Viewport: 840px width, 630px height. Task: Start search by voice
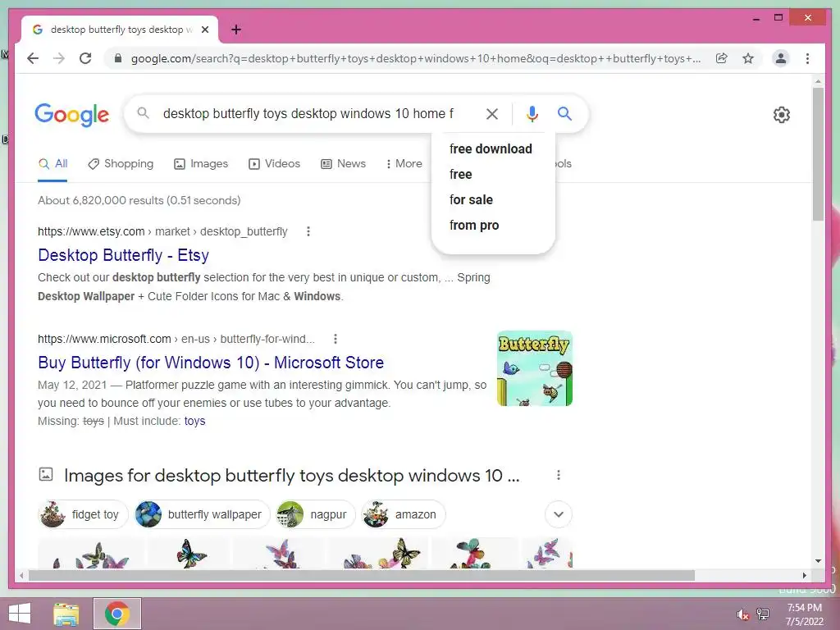(x=532, y=113)
